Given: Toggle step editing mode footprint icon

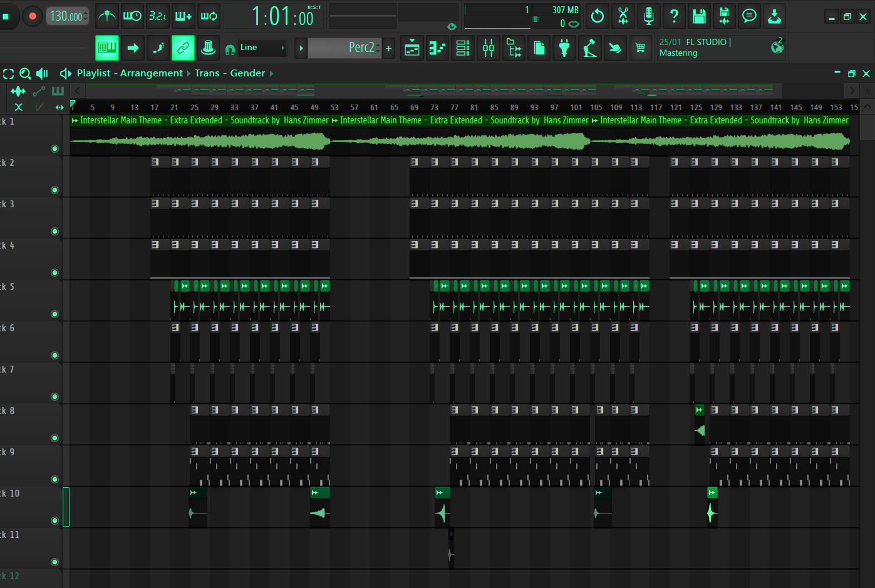Looking at the screenshot, I should click(x=158, y=48).
